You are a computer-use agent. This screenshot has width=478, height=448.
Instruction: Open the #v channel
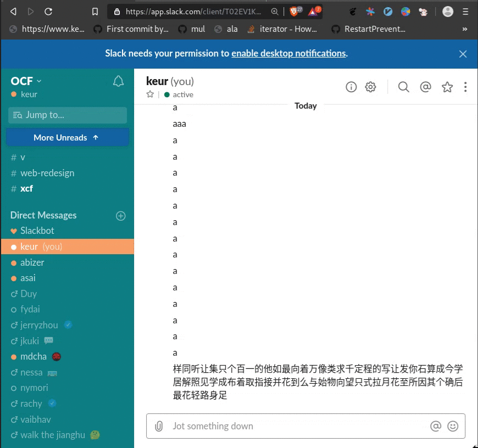[x=68, y=158]
